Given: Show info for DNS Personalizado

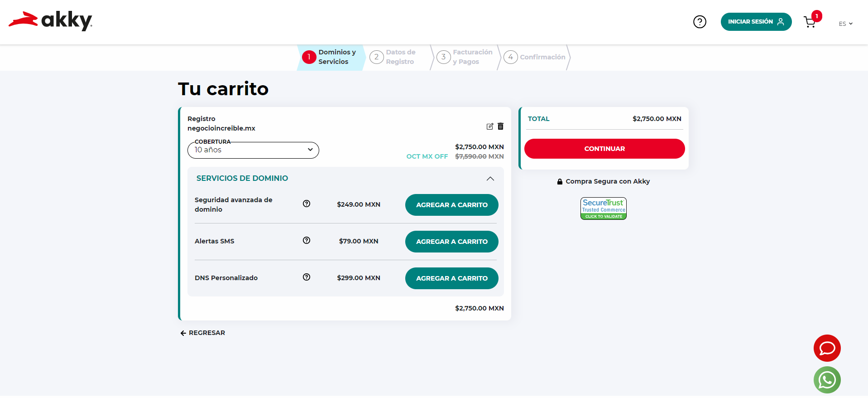Looking at the screenshot, I should (307, 277).
